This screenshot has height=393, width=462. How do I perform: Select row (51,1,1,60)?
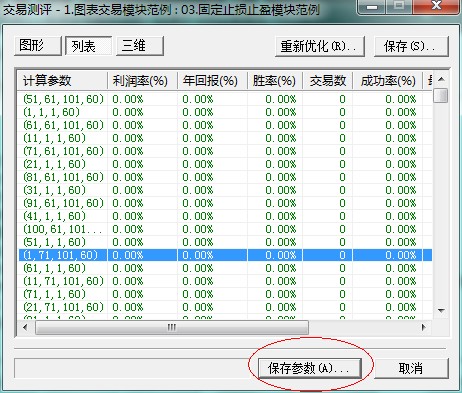coord(225,242)
